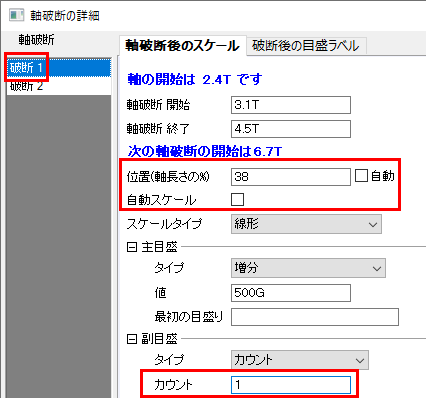Collapse the 主目盛 section
The width and height of the screenshot is (426, 398).
(132, 247)
